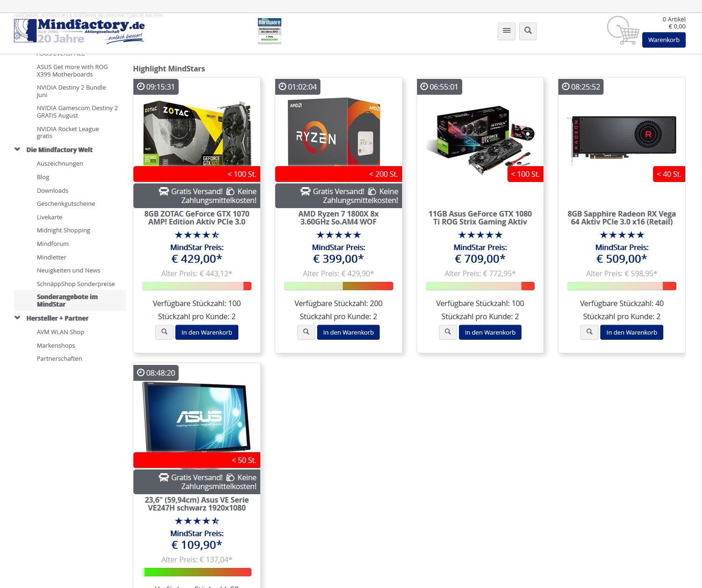This screenshot has height=588, width=702.
Task: Click star rating of Asus VE247H monitor
Action: click(197, 521)
